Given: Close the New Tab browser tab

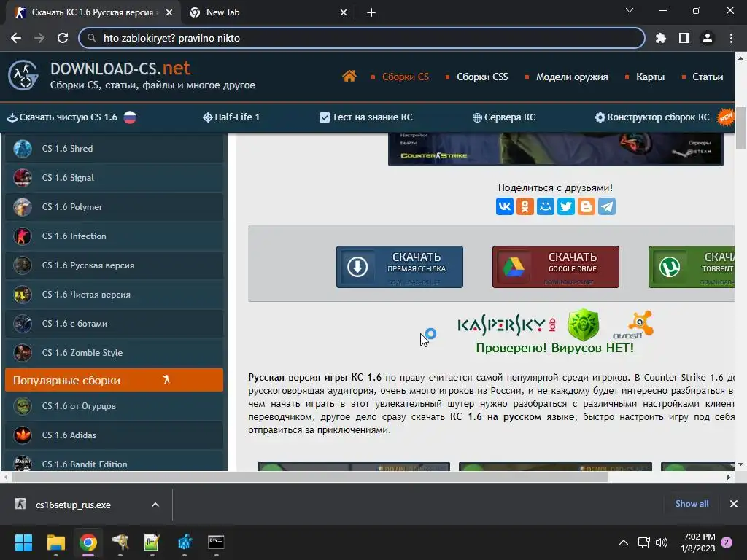Looking at the screenshot, I should (344, 12).
